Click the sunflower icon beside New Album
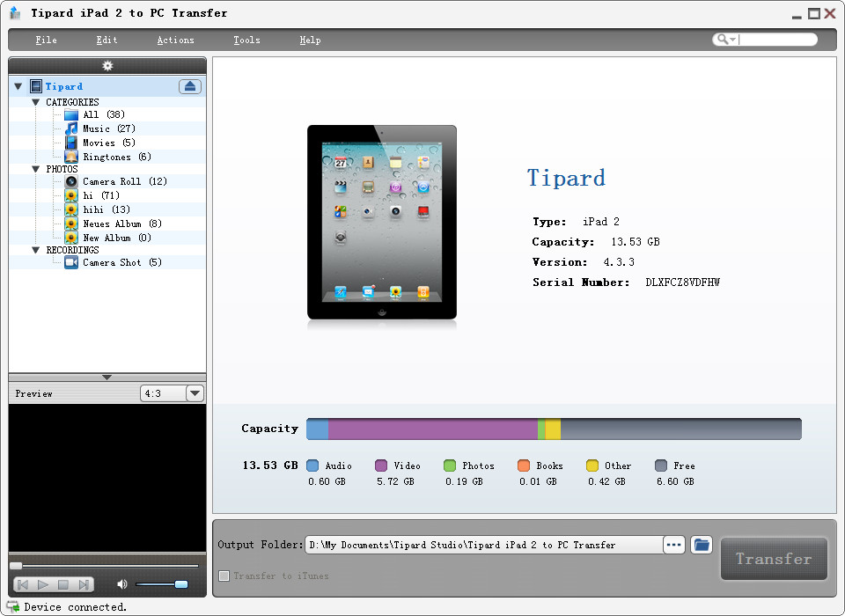 tap(71, 238)
